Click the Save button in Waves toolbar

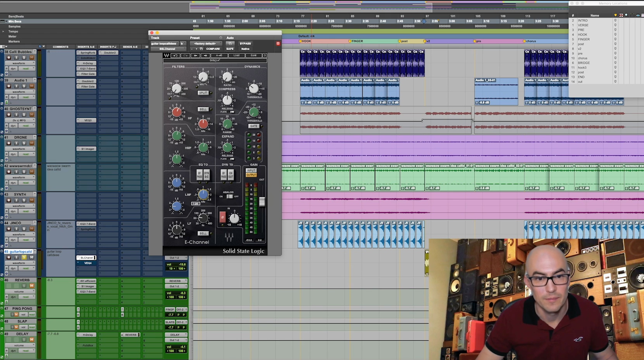pos(254,55)
